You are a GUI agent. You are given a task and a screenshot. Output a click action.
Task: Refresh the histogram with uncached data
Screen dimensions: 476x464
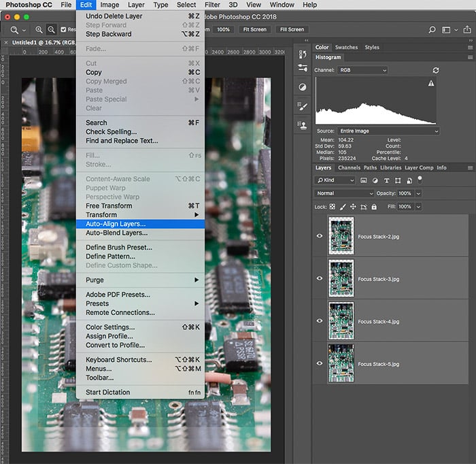(x=436, y=70)
